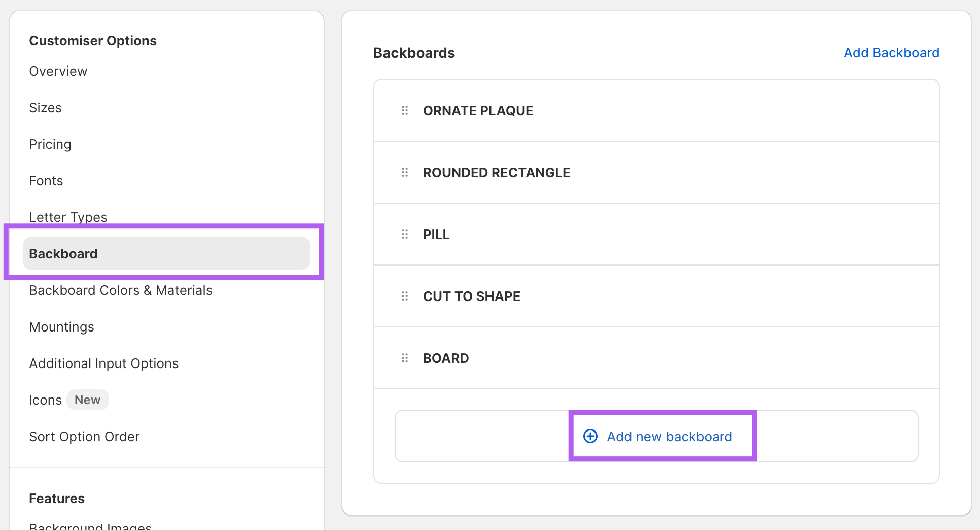Navigate to Fonts in the sidebar
The height and width of the screenshot is (530, 980).
pyautogui.click(x=46, y=181)
